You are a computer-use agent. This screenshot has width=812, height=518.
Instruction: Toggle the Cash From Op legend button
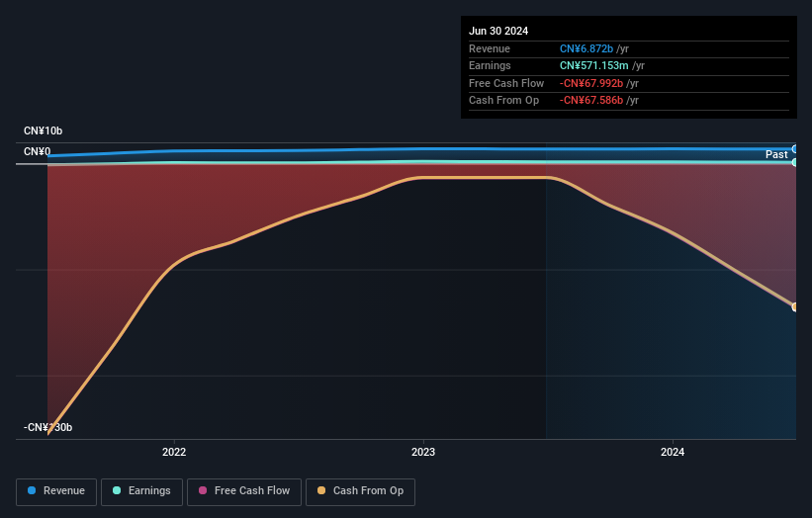360,491
